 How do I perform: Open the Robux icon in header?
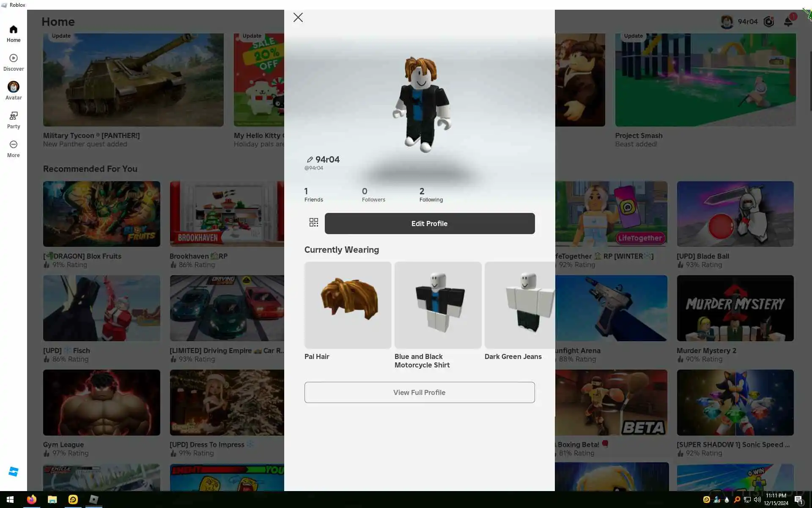768,22
